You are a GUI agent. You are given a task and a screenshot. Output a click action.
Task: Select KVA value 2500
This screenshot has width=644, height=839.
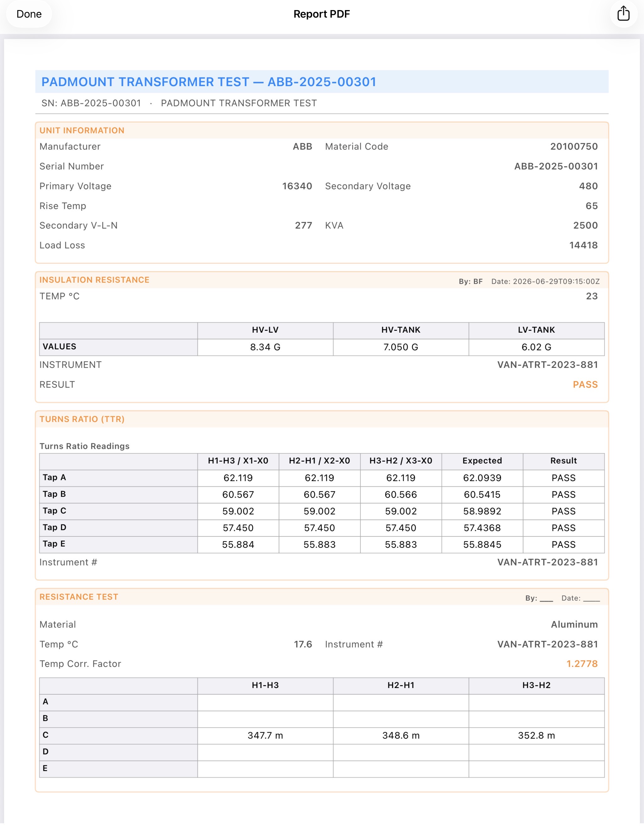pyautogui.click(x=585, y=225)
